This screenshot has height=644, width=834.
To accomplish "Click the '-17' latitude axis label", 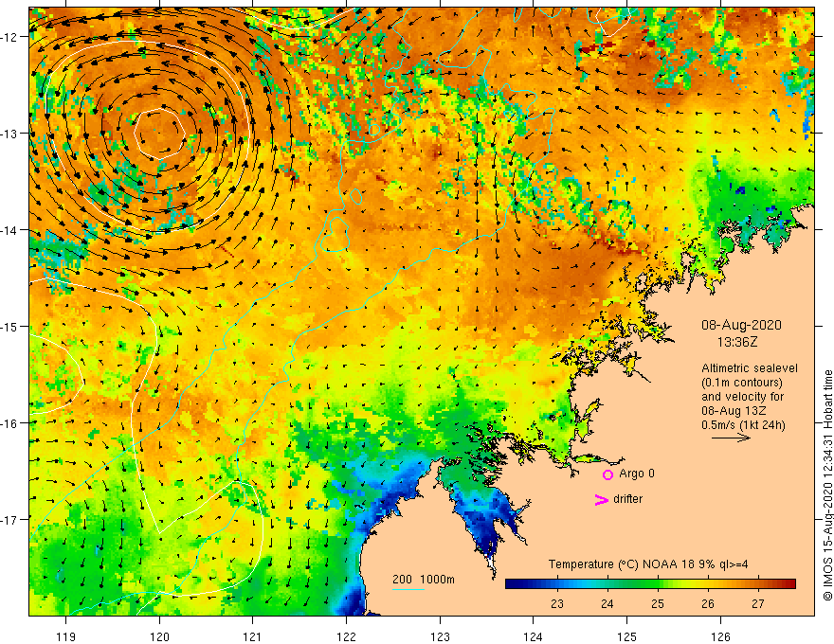I will 9,520.
